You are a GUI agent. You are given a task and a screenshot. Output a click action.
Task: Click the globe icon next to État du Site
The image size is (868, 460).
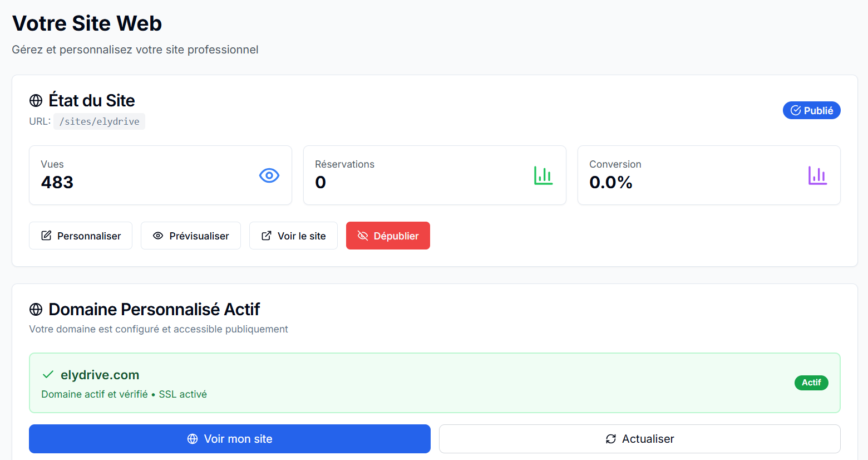36,100
